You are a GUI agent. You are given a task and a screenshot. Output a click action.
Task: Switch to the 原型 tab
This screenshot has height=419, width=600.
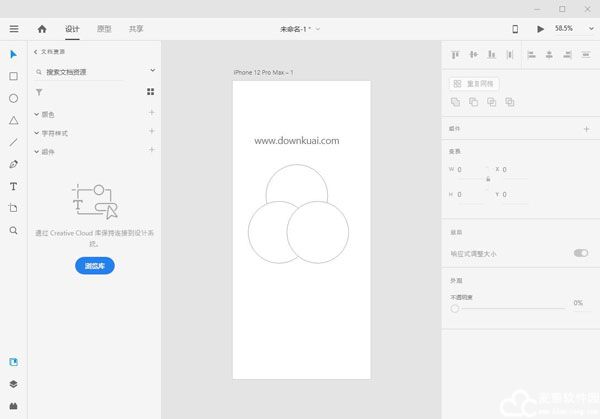tap(104, 29)
